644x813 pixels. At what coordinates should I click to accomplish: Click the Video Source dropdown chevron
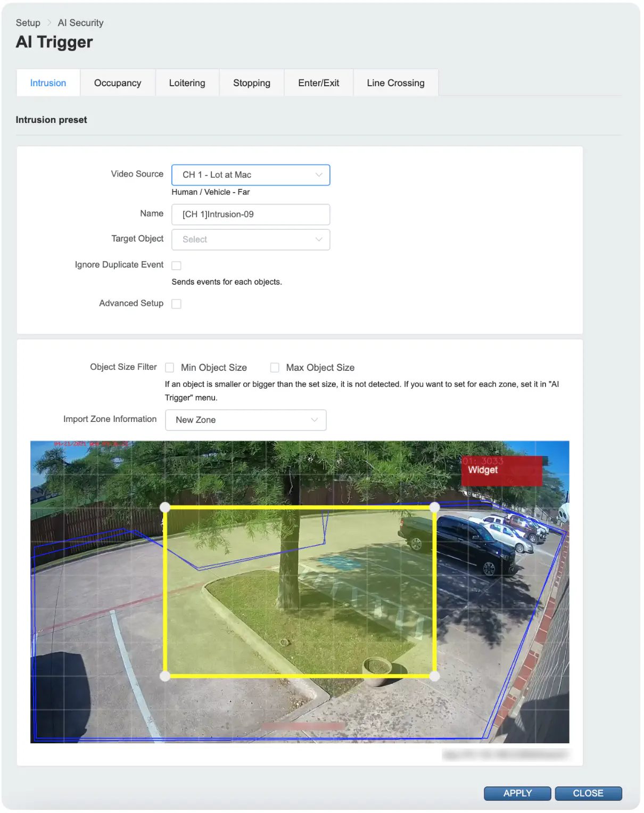pyautogui.click(x=319, y=175)
